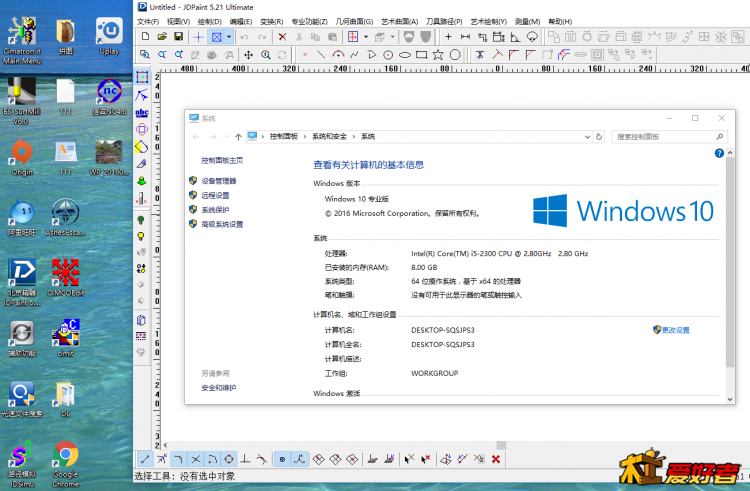This screenshot has height=491, width=750.
Task: Click the red X delete icon in top toolbar
Action: click(x=282, y=37)
